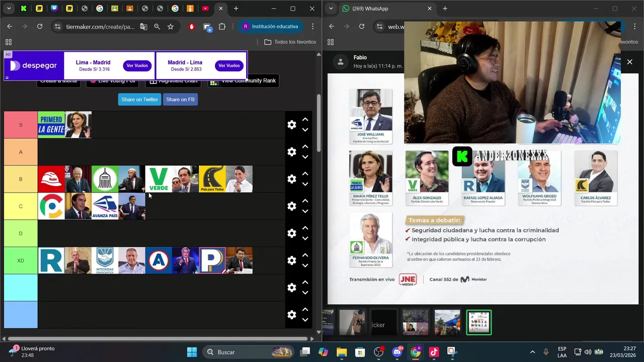Select the Avanza País logo in C tier
This screenshot has width=644, height=362.
point(105,206)
